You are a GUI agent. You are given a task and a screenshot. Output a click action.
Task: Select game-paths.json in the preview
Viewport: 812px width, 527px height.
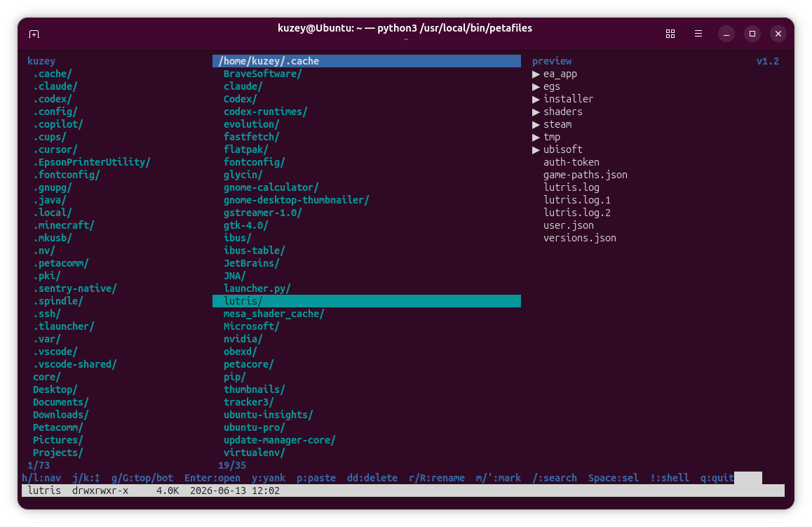586,175
